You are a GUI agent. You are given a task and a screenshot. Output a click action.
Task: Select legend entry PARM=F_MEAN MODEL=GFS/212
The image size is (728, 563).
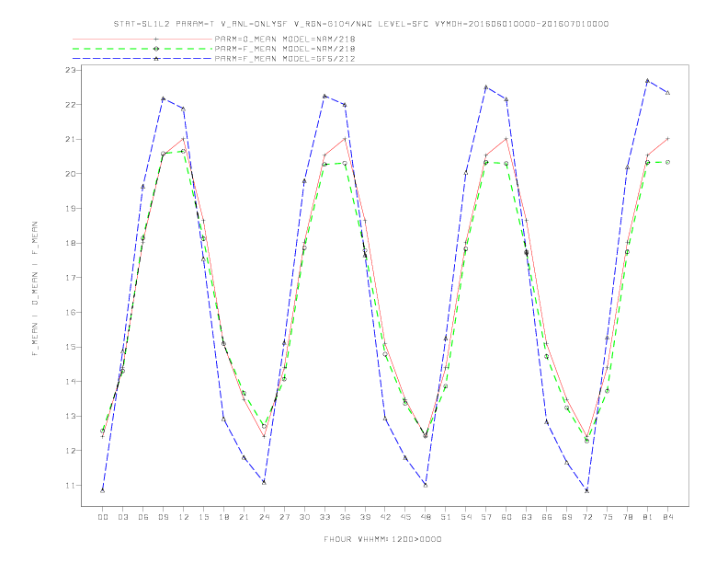pyautogui.click(x=285, y=59)
